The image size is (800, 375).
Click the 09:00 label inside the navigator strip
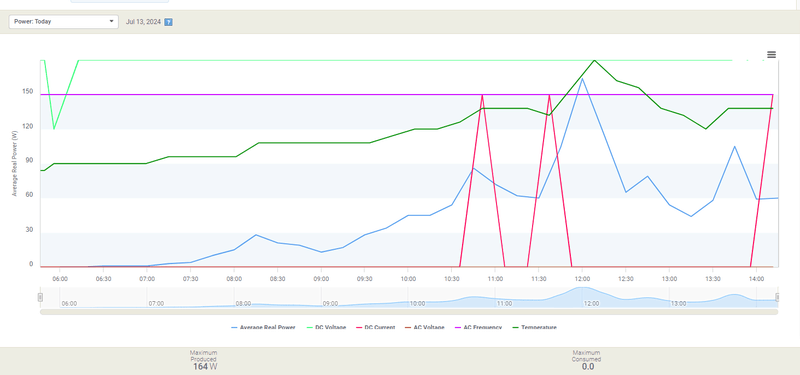coord(330,304)
